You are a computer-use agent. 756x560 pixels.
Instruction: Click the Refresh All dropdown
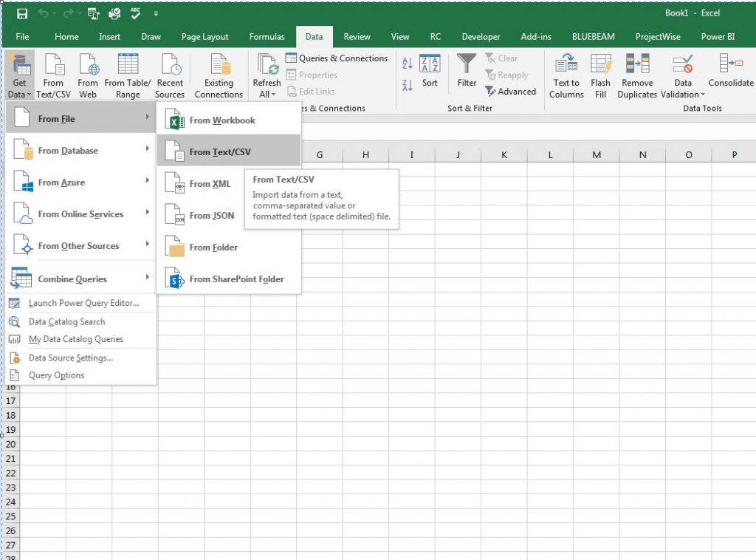(x=267, y=75)
